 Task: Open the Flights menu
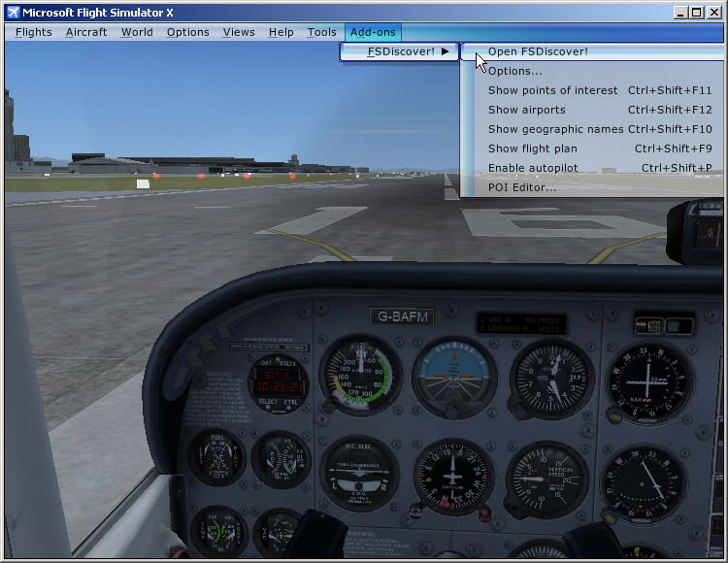[34, 32]
